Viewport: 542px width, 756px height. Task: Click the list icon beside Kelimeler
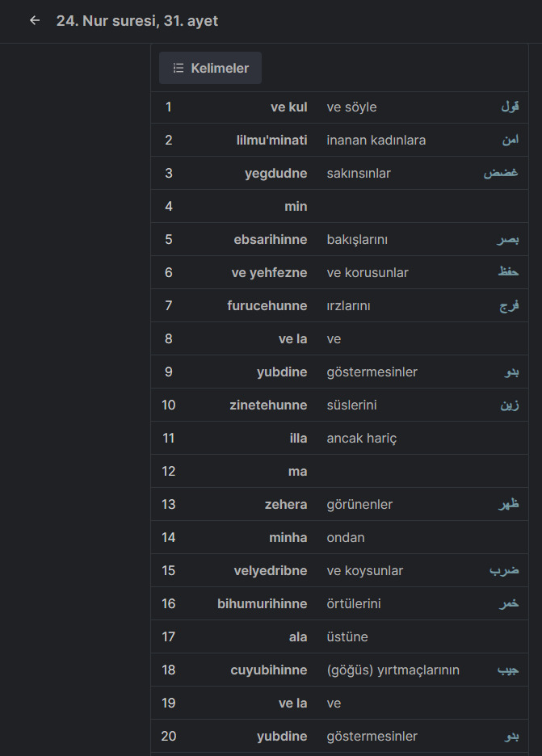coord(179,68)
